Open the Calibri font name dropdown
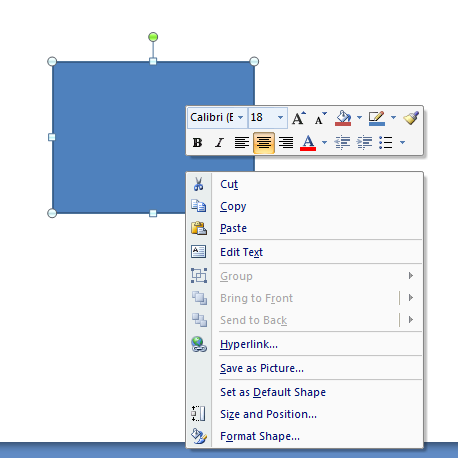Image resolution: width=458 pixels, height=458 pixels. [x=240, y=118]
